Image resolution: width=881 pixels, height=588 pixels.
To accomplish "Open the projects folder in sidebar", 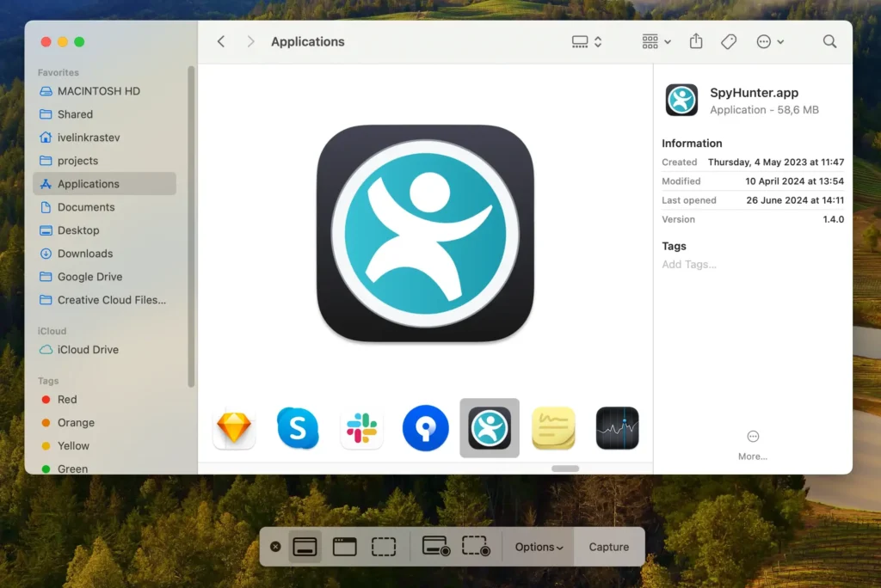I will coord(104,161).
